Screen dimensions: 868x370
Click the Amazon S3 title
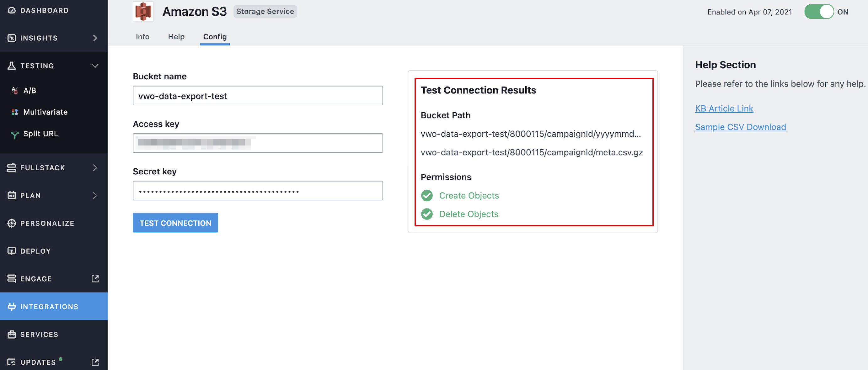click(195, 12)
